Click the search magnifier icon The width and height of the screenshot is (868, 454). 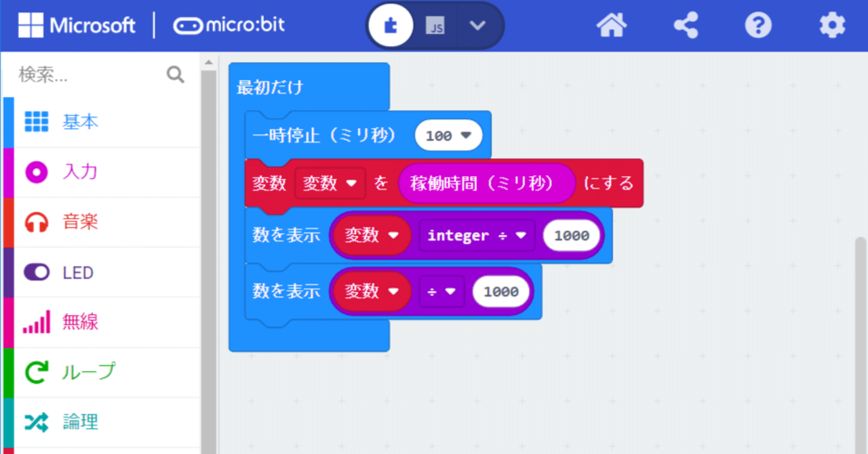tap(175, 75)
